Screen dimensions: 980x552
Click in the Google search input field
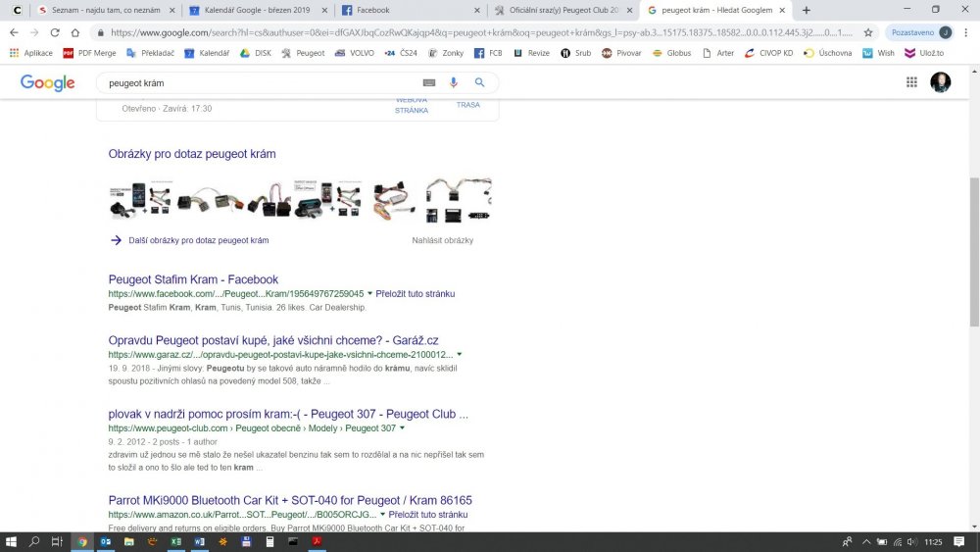coord(263,82)
